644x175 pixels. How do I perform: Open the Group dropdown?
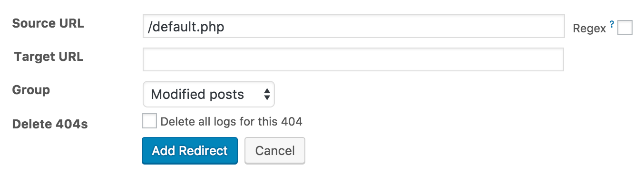point(209,94)
